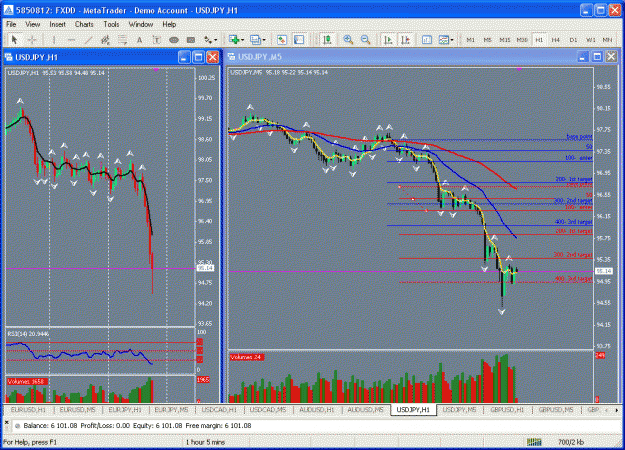Expand the Profiles dropdown arrow
The height and width of the screenshot is (450, 625).
coord(263,40)
